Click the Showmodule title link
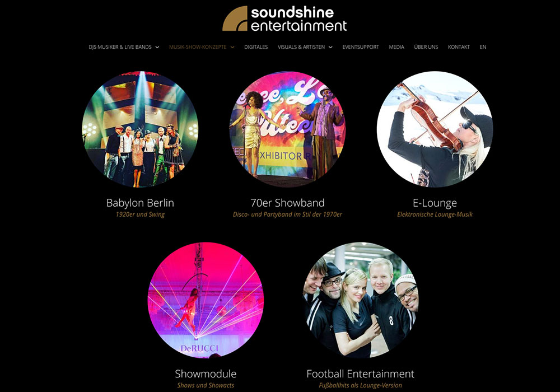This screenshot has width=560, height=392. [206, 374]
